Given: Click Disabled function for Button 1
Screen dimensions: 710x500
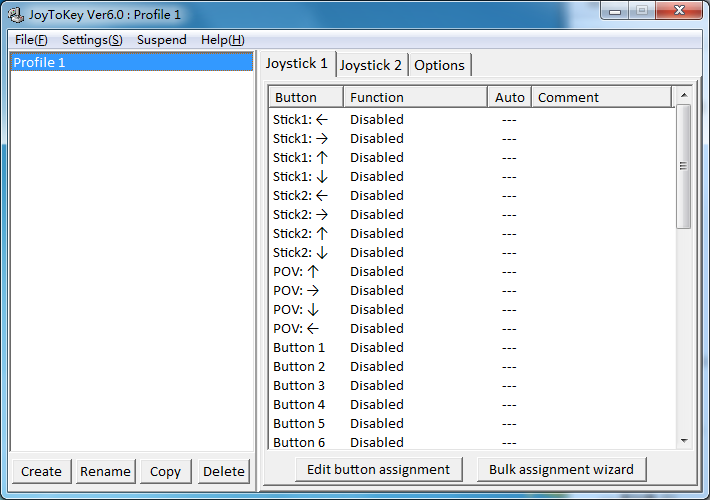Looking at the screenshot, I should [377, 348].
